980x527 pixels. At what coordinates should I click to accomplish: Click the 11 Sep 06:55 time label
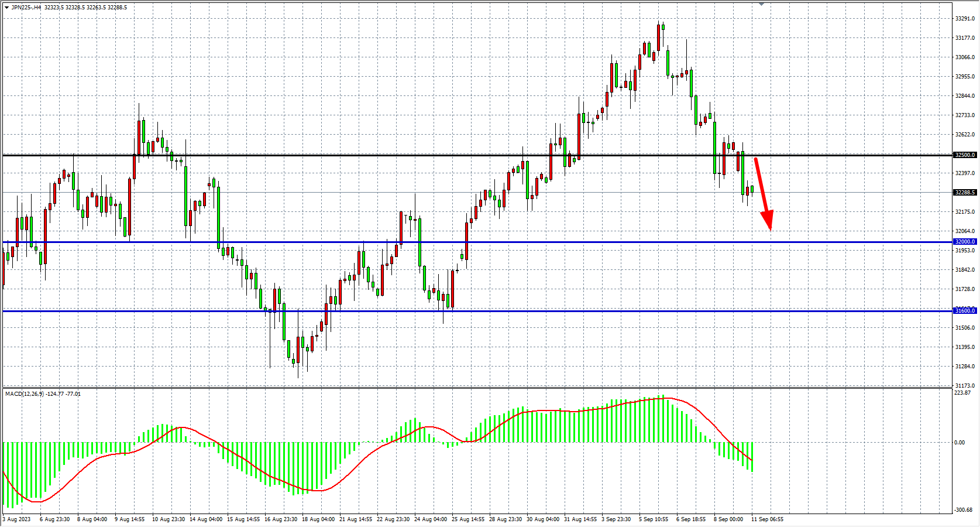(x=767, y=519)
